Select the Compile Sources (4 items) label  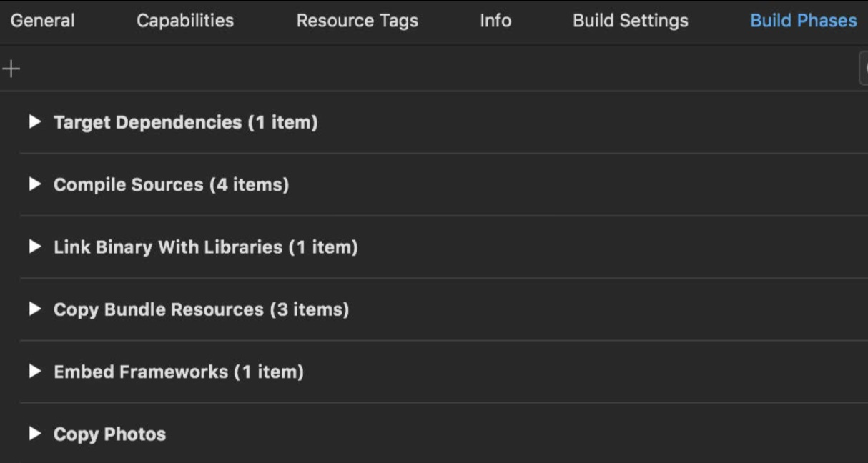coord(172,184)
